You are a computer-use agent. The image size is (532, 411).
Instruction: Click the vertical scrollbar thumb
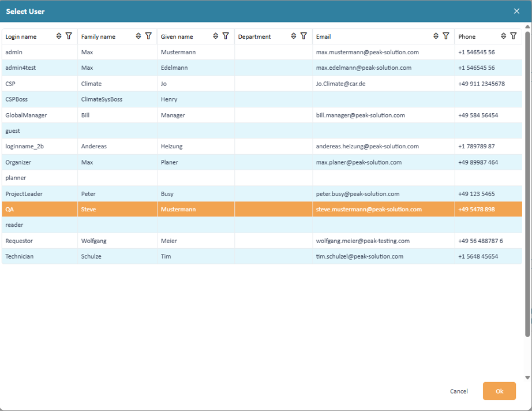point(527,184)
